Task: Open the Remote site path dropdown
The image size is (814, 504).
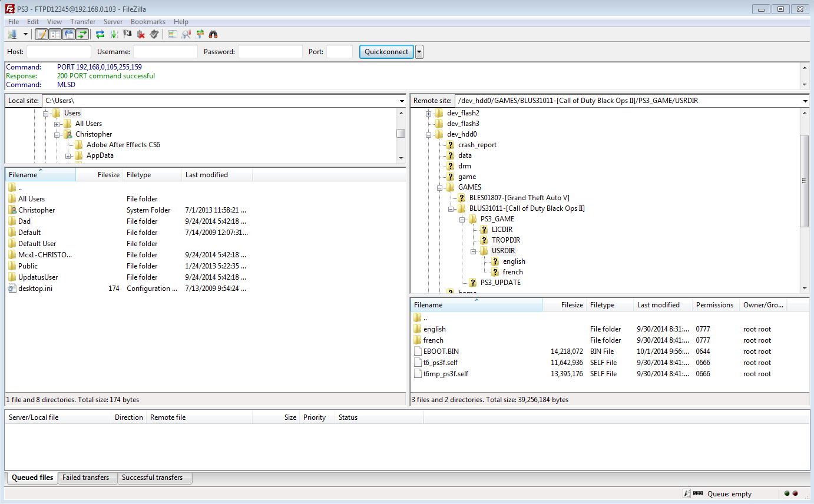Action: (805, 101)
